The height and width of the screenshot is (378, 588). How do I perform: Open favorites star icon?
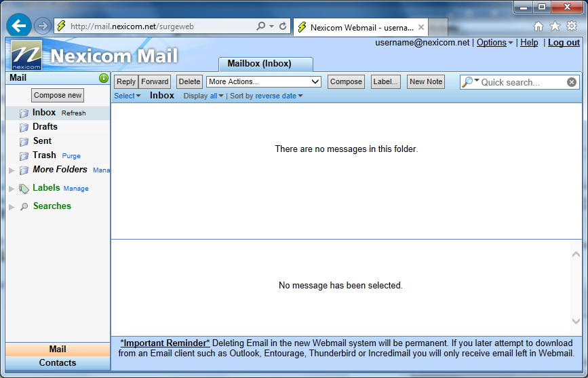point(555,26)
